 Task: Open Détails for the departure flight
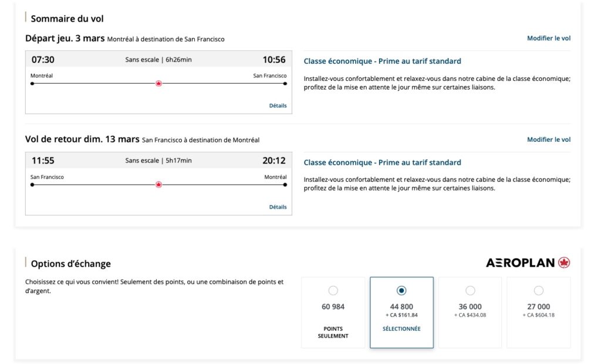(277, 106)
